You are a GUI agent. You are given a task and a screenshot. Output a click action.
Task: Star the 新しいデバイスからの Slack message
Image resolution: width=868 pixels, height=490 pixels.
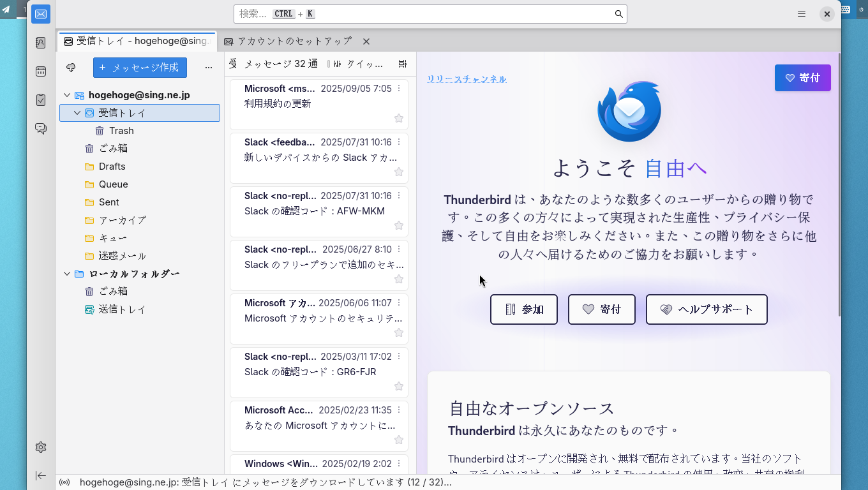[399, 172]
